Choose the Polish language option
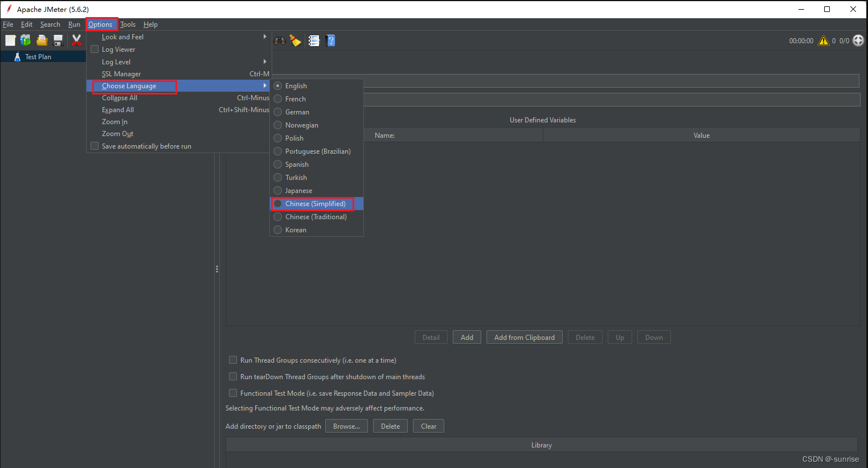The width and height of the screenshot is (868, 468). tap(317, 138)
